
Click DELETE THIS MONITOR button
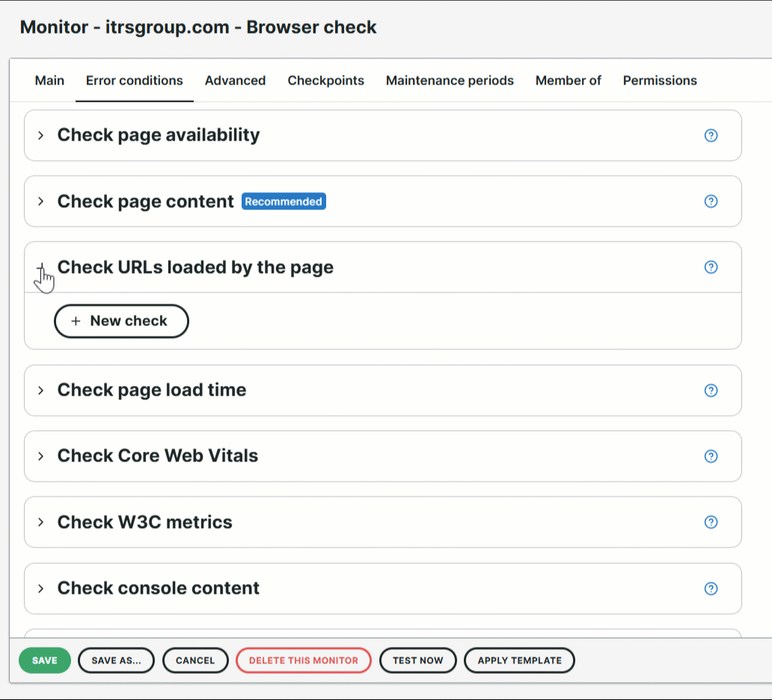click(303, 660)
